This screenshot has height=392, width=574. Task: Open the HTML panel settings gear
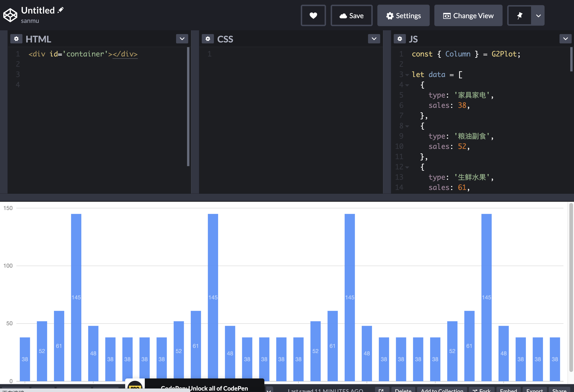pyautogui.click(x=16, y=39)
